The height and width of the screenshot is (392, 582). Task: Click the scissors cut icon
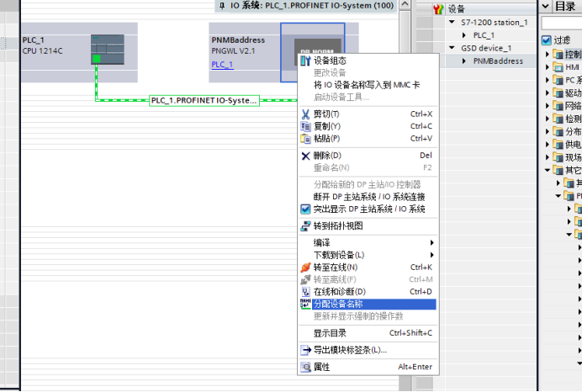(x=305, y=114)
